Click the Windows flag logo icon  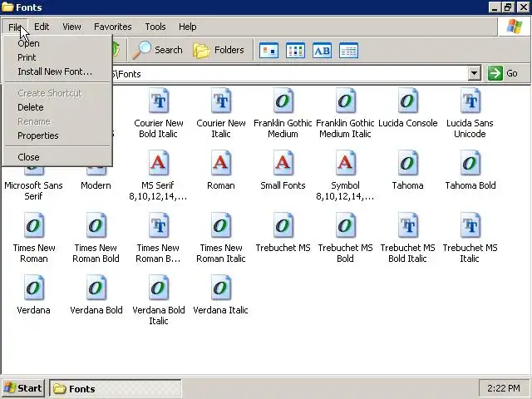pyautogui.click(x=515, y=27)
